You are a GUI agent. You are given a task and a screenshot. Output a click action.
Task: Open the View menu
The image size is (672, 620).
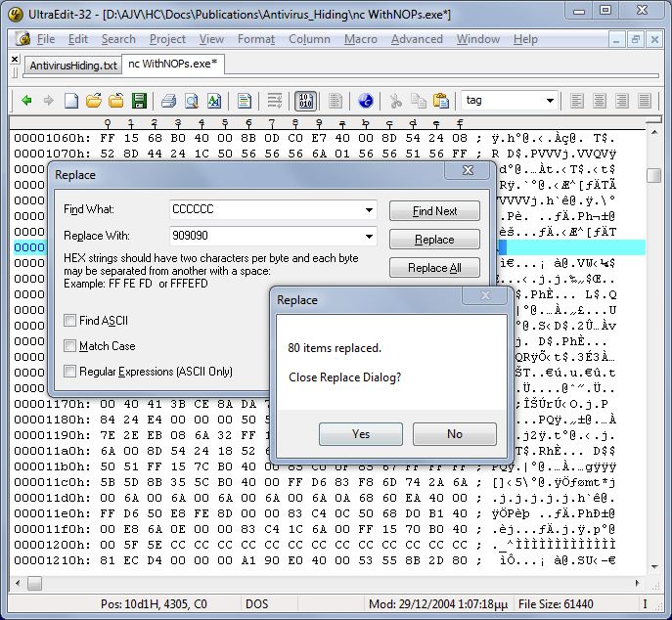point(211,39)
